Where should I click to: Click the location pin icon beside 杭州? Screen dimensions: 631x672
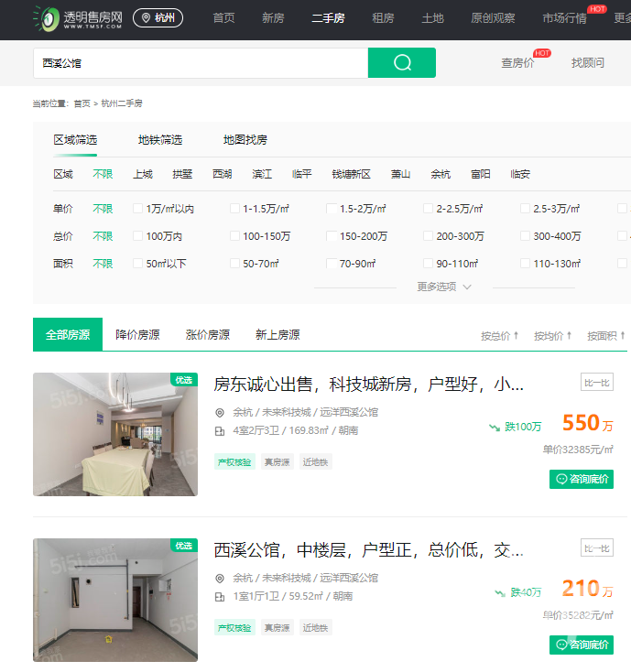pos(147,18)
